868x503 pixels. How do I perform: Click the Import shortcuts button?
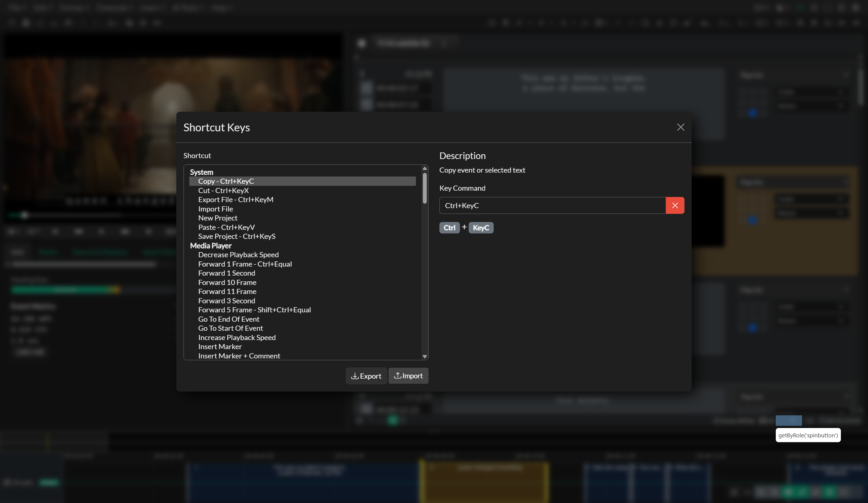[408, 376]
